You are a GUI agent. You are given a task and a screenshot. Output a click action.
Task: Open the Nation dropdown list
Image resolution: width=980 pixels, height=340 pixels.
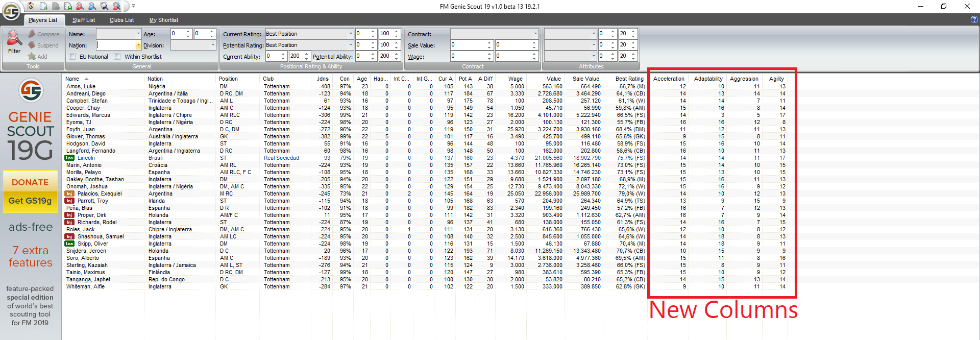point(138,45)
